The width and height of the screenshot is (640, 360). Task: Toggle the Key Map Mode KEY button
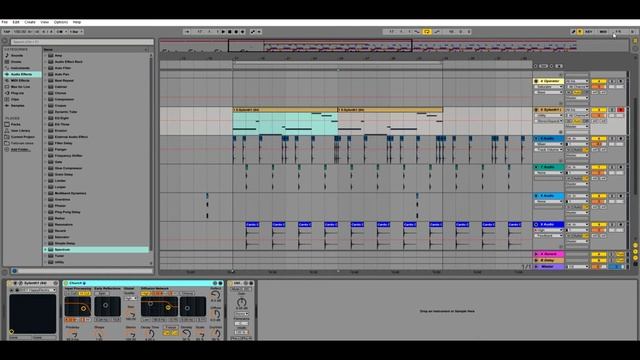point(589,32)
